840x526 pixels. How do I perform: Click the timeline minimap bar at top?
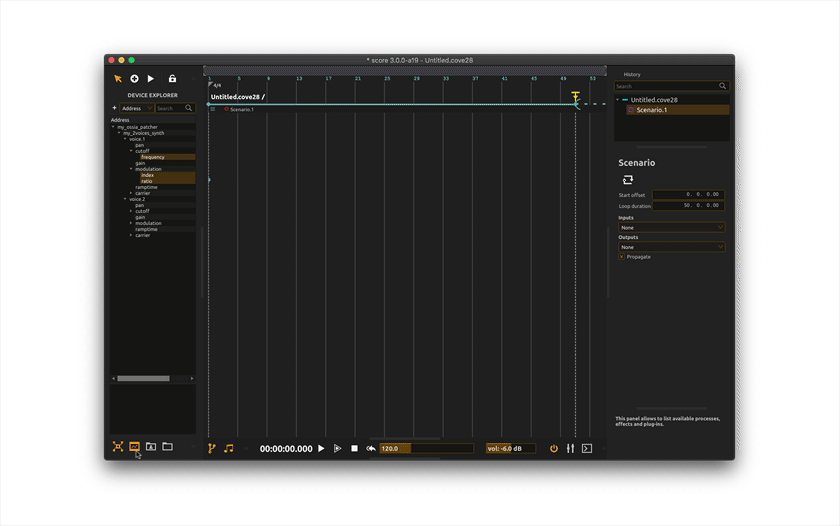click(x=404, y=70)
